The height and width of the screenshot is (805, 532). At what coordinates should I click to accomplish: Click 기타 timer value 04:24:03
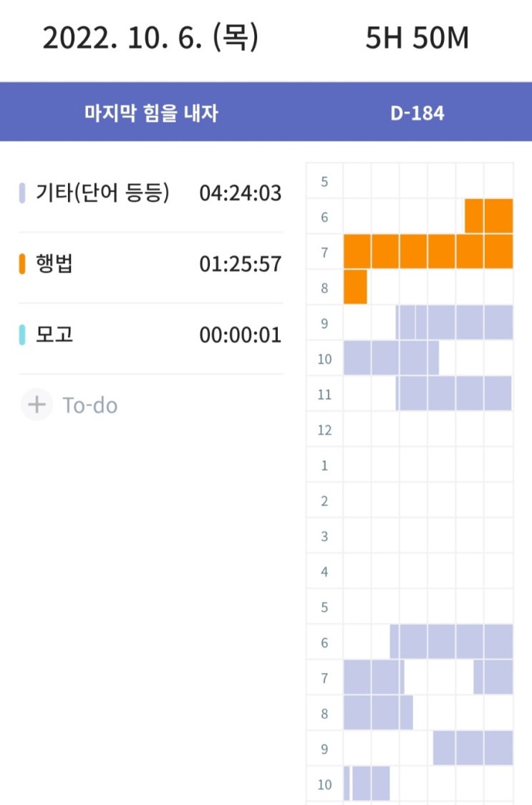pyautogui.click(x=241, y=193)
